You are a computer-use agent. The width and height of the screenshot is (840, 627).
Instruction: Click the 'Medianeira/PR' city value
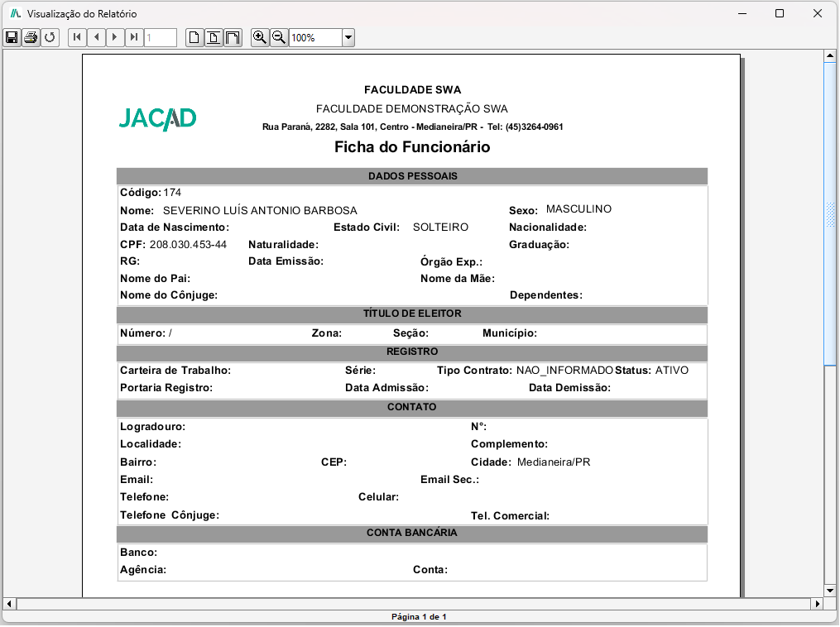[x=554, y=462]
